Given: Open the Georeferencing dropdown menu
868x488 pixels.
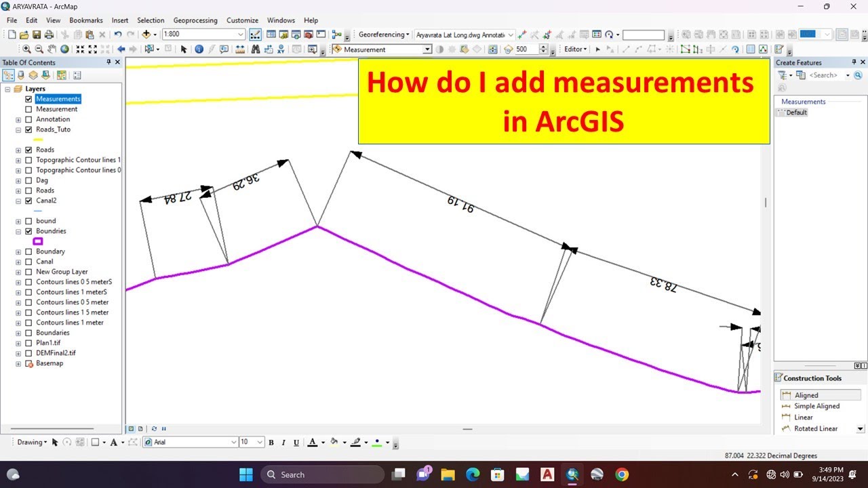Looking at the screenshot, I should 384,35.
